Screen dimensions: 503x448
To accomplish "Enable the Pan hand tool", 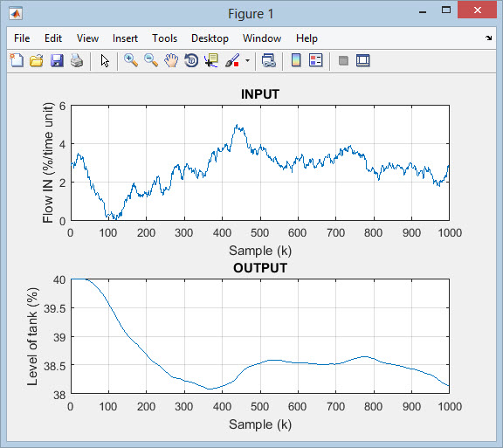I will (x=171, y=60).
